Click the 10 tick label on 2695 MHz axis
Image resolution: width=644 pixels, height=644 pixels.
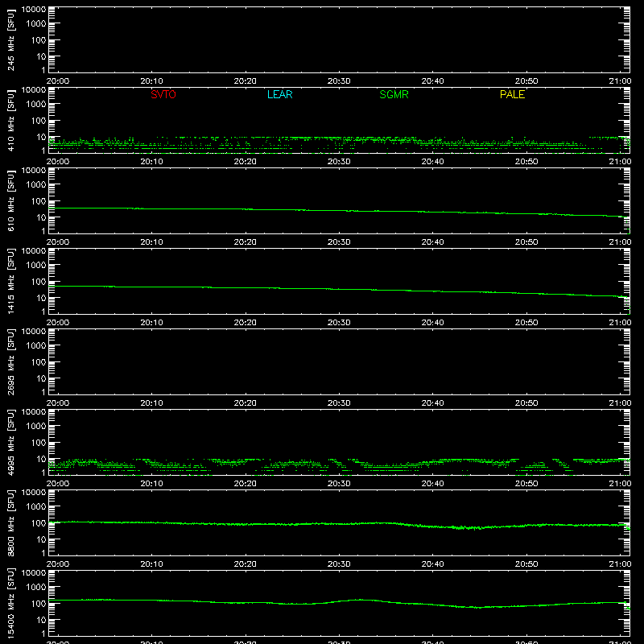coord(41,378)
